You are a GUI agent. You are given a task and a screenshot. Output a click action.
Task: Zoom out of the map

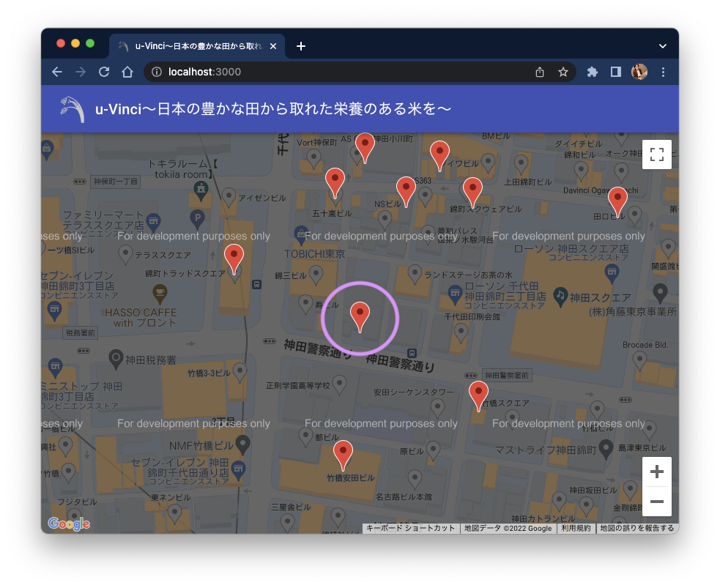(656, 502)
